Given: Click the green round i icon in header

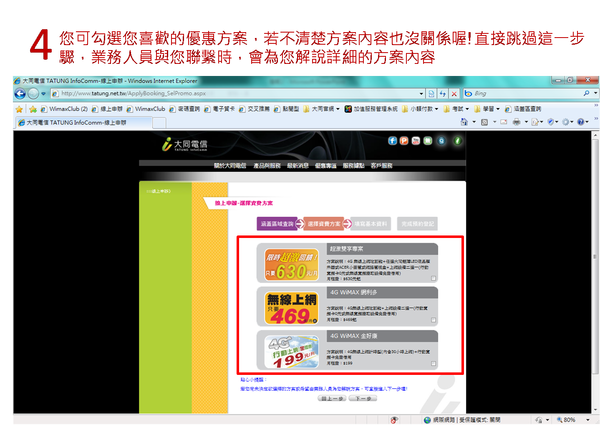Looking at the screenshot, I should pyautogui.click(x=457, y=141).
